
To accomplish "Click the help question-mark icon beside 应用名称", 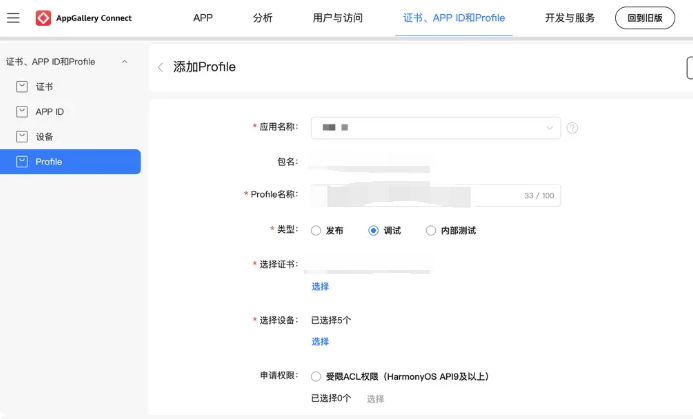I will (572, 128).
